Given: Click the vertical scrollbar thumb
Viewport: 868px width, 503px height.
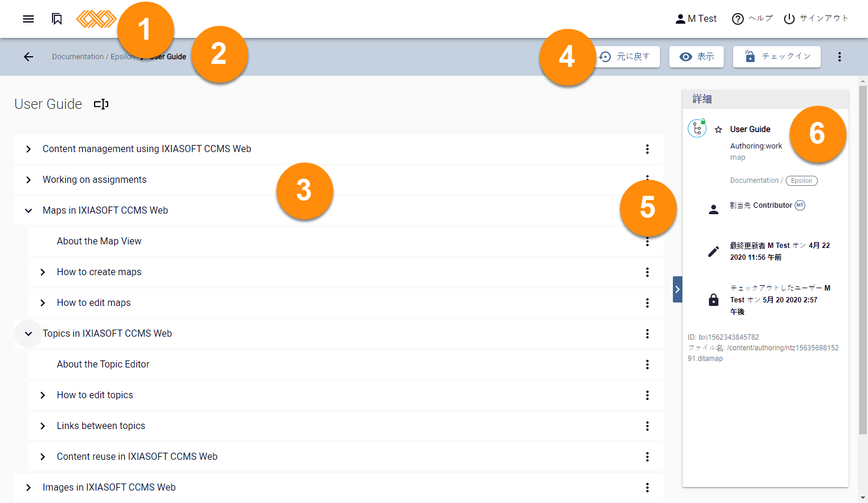Looking at the screenshot, I should [x=863, y=260].
